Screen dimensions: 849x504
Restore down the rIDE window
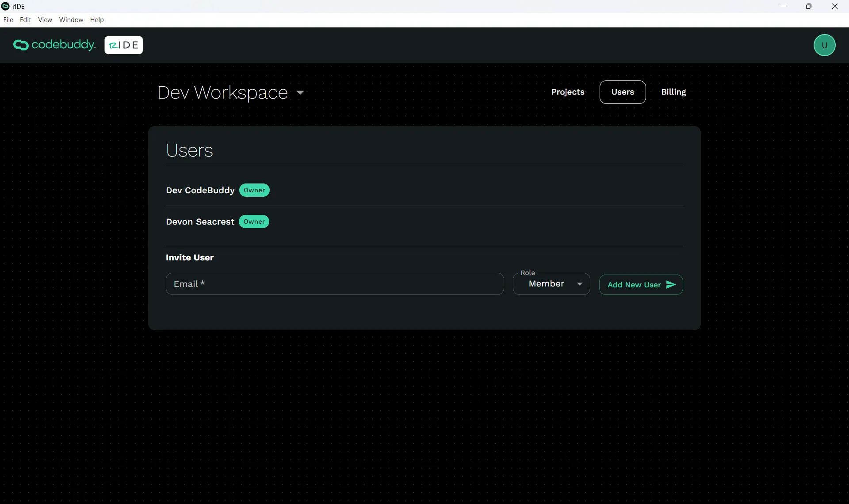809,6
